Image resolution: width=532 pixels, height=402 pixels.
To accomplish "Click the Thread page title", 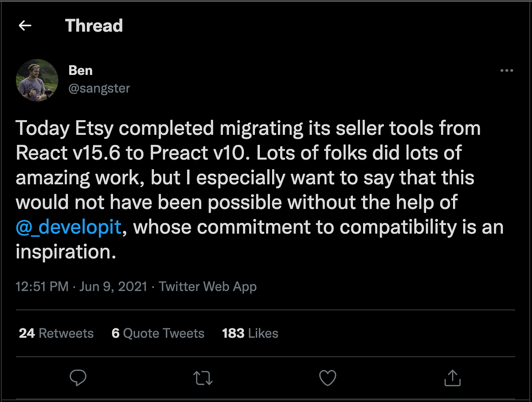I will tap(94, 25).
